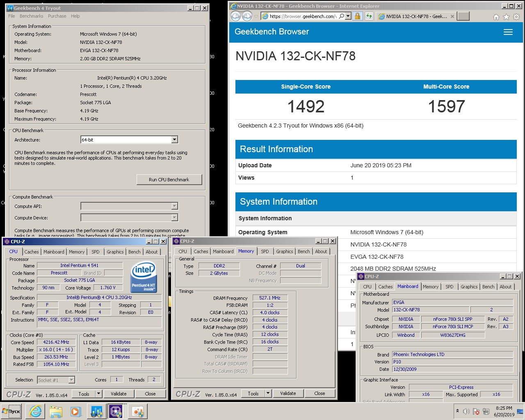Expand Tools arrow in CPU-Z memory window
This screenshot has height=420, width=525.
pyautogui.click(x=268, y=393)
